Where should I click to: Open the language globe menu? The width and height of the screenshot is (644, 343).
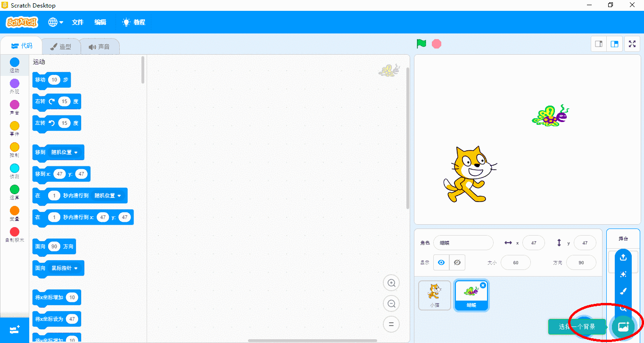click(56, 22)
